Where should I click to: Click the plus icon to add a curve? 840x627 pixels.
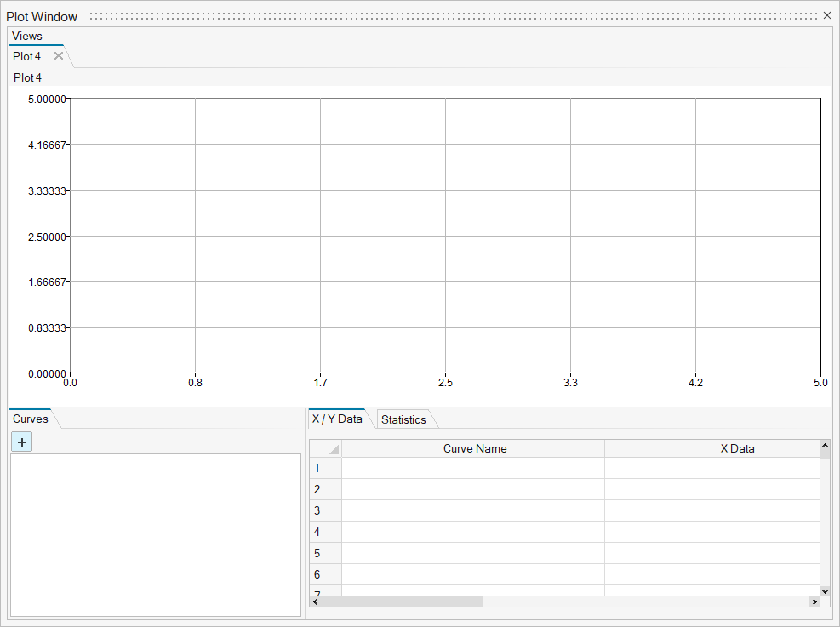21,442
